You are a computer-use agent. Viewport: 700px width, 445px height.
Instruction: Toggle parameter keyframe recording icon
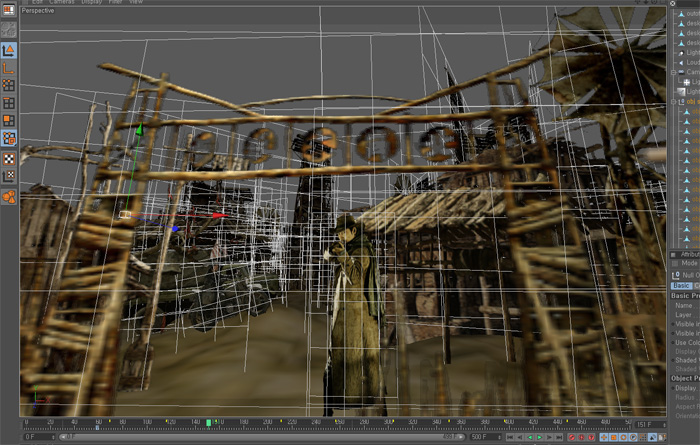coord(633,437)
